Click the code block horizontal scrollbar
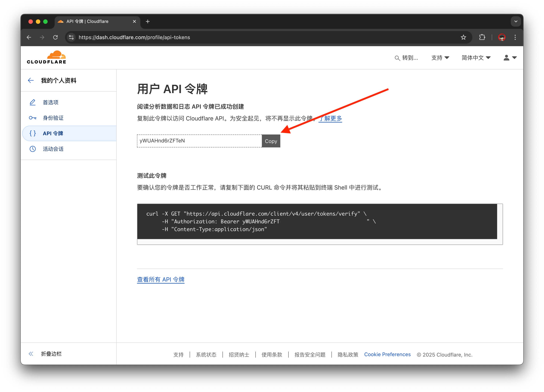This screenshot has width=544, height=392. [x=317, y=242]
